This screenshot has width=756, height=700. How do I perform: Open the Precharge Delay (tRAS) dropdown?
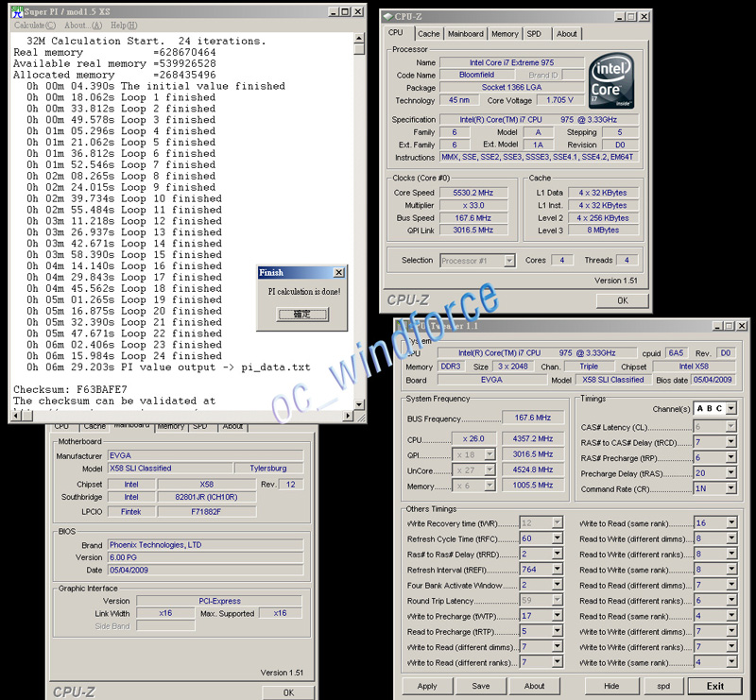coord(731,473)
